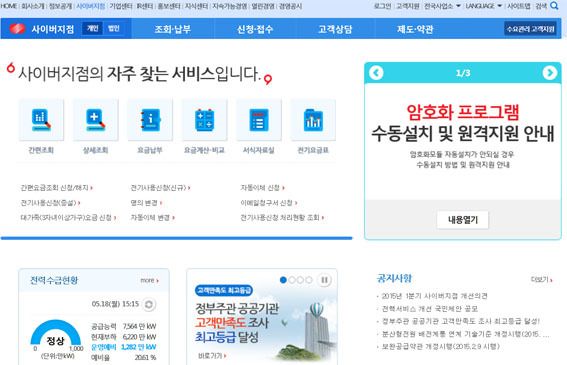Open the 간편조회 quick inquiry icon
The image size is (567, 365).
point(41,120)
